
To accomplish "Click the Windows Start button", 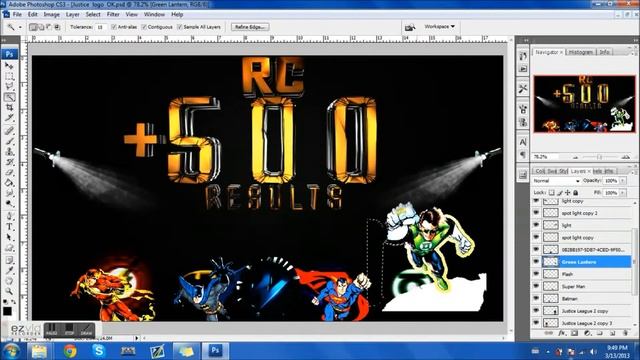I will click(11, 351).
